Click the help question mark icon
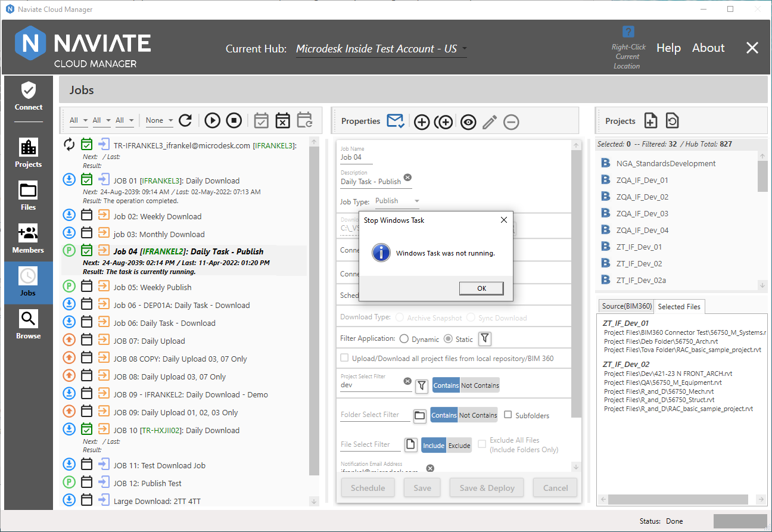 [628, 32]
